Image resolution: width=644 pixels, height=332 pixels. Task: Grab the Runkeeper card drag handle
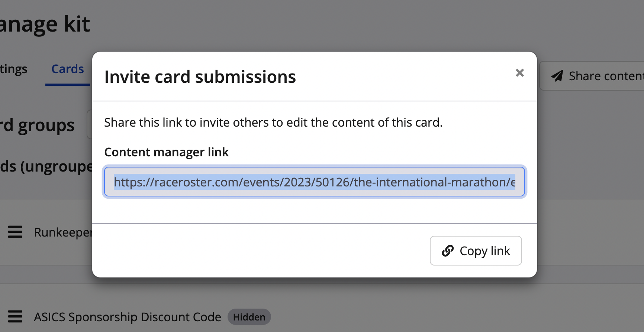point(15,232)
